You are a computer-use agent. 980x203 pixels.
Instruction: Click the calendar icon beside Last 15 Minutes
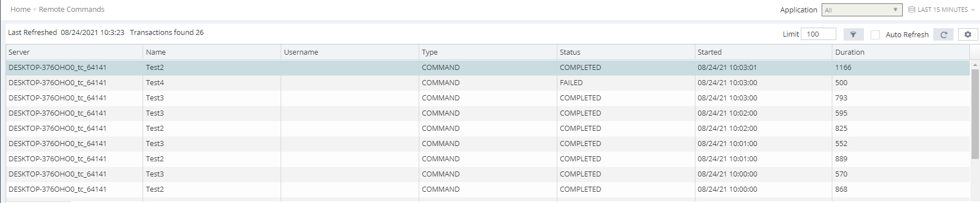click(x=912, y=10)
